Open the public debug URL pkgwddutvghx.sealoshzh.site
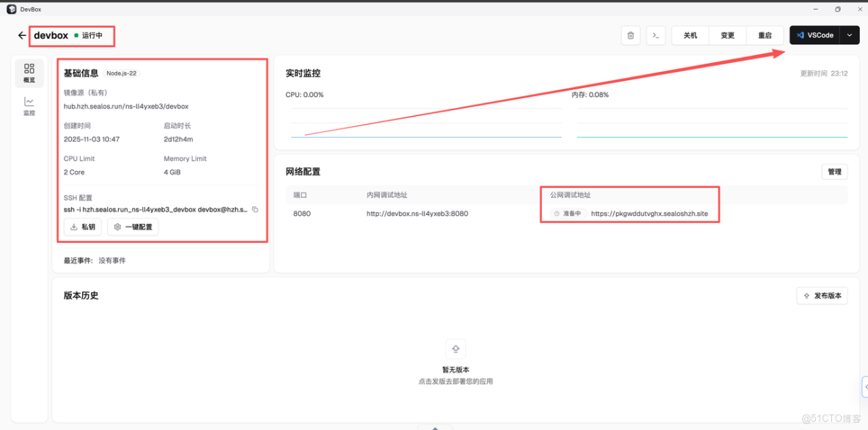868x430 pixels. 651,214
